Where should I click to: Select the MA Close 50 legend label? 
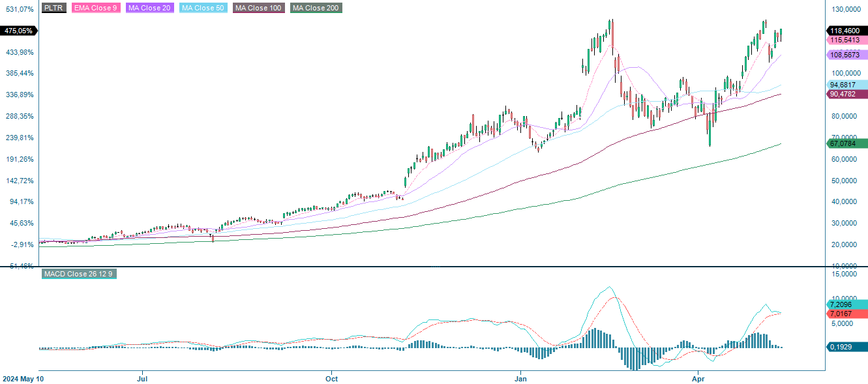[x=203, y=8]
